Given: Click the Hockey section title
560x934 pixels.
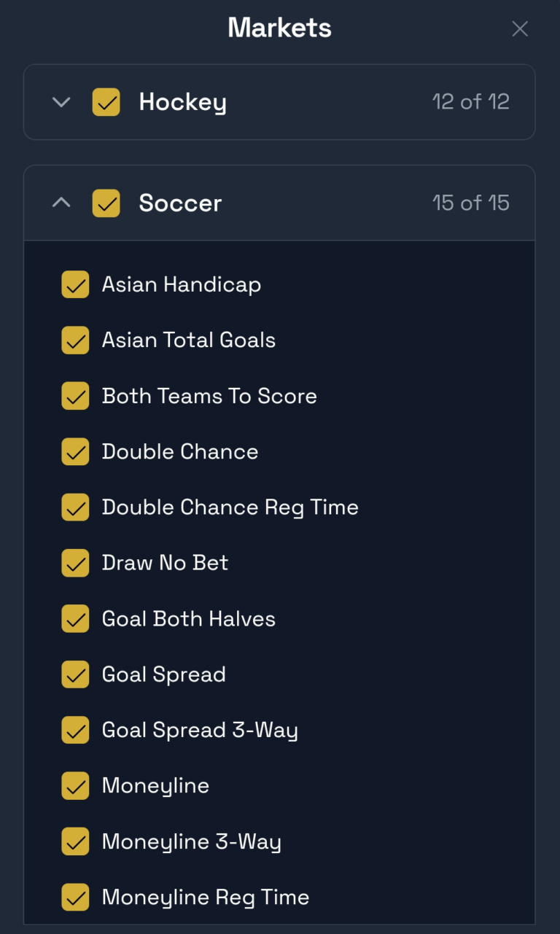Looking at the screenshot, I should click(182, 102).
